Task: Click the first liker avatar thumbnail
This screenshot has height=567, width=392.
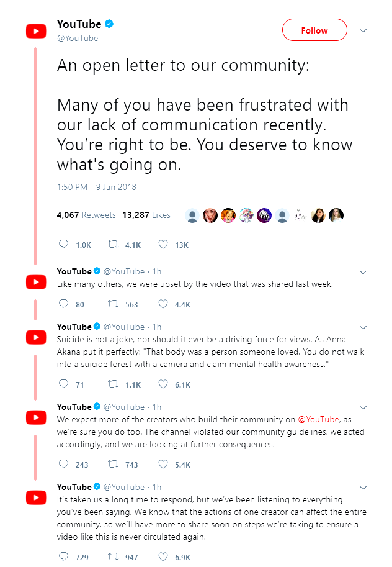Action: click(192, 215)
